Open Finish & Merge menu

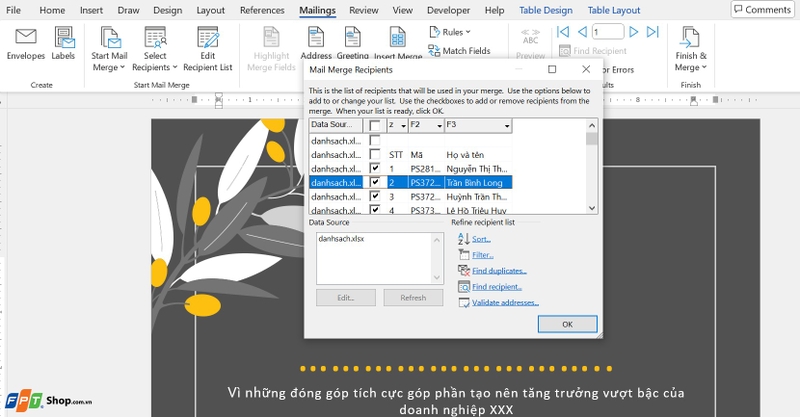691,50
